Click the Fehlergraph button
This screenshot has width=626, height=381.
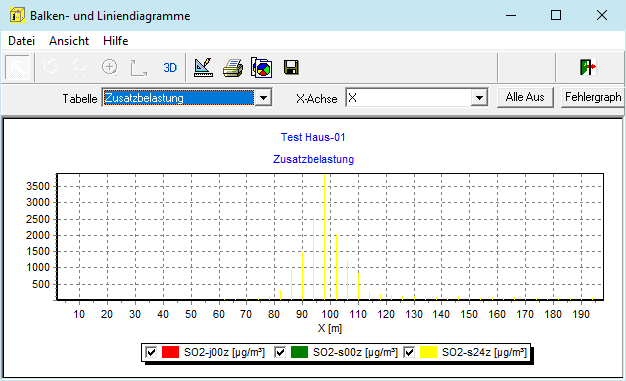593,97
